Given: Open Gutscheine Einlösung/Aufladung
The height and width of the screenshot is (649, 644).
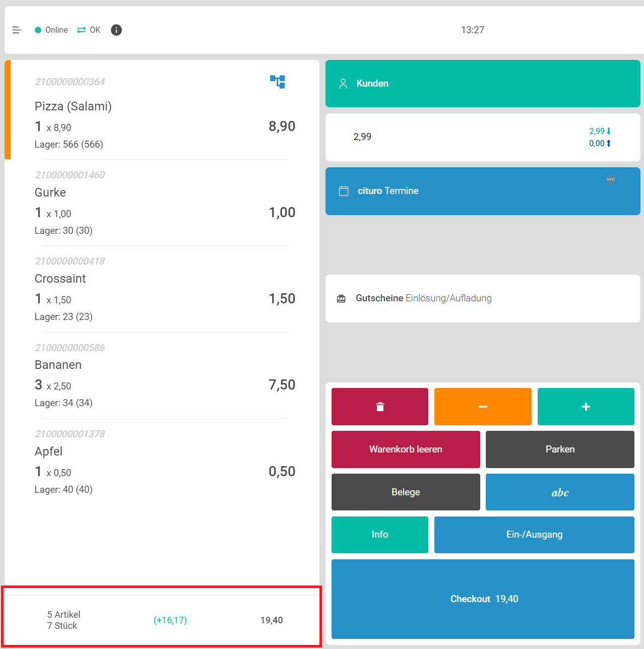Looking at the screenshot, I should [x=482, y=298].
